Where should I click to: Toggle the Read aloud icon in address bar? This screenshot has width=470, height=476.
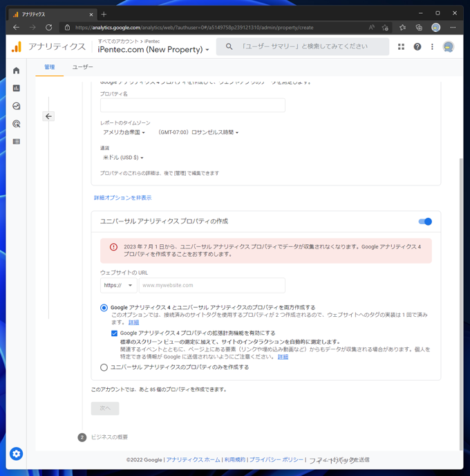(x=371, y=27)
